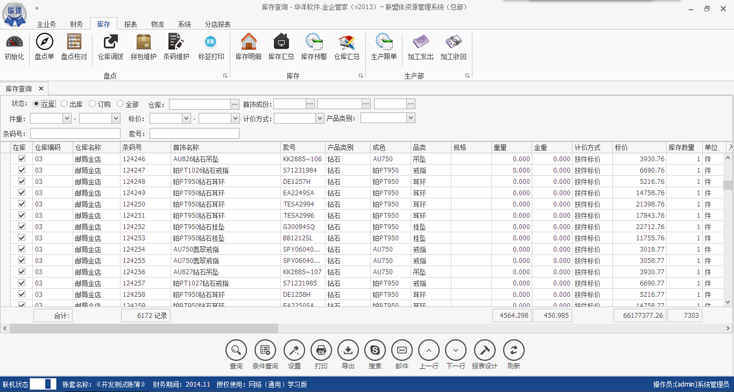
Task: Export data with 导出 icon
Action: [x=348, y=350]
